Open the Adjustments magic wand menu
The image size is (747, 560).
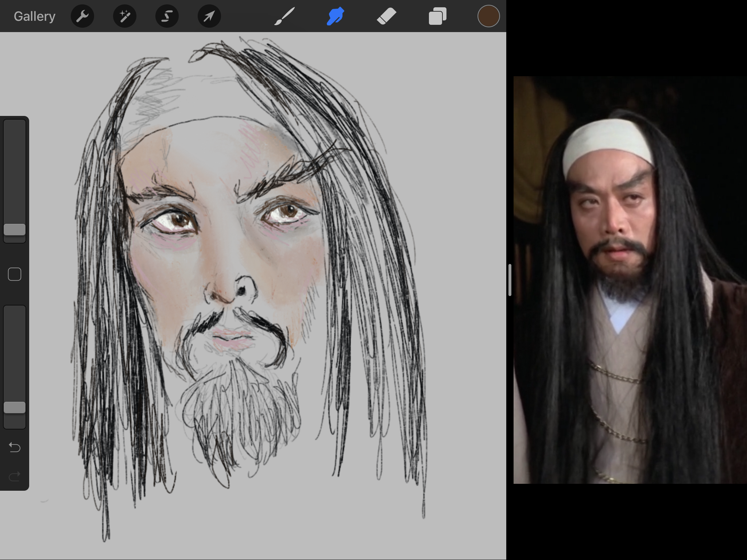(x=125, y=16)
